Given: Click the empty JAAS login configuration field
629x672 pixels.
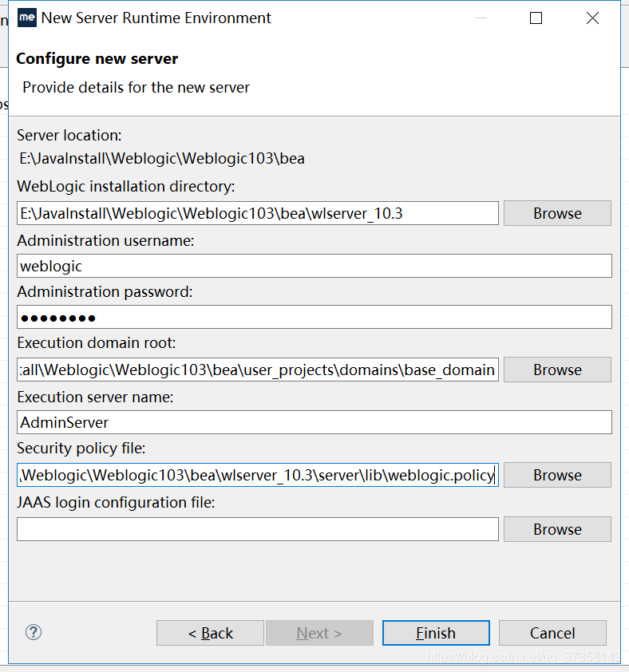Looking at the screenshot, I should tap(255, 529).
